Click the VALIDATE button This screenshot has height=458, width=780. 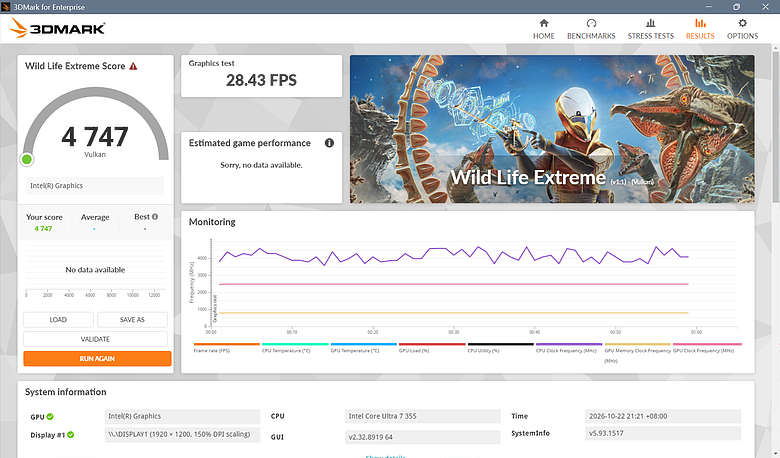tap(95, 339)
